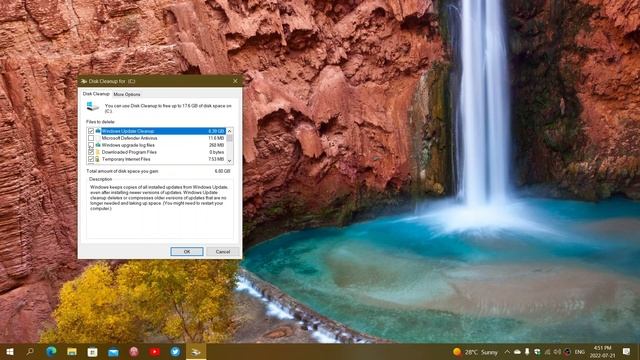The height and width of the screenshot is (360, 640).
Task: Open the network tray icon
Action: 547,352
